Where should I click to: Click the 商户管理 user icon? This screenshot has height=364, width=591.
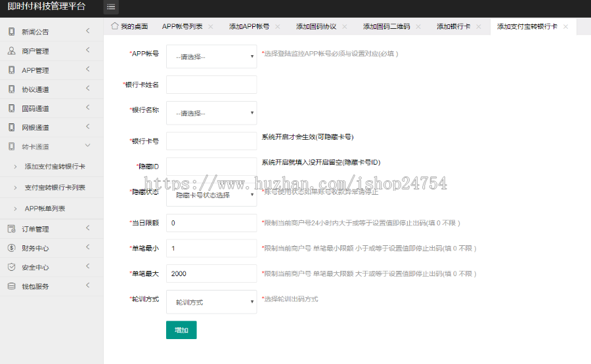12,51
